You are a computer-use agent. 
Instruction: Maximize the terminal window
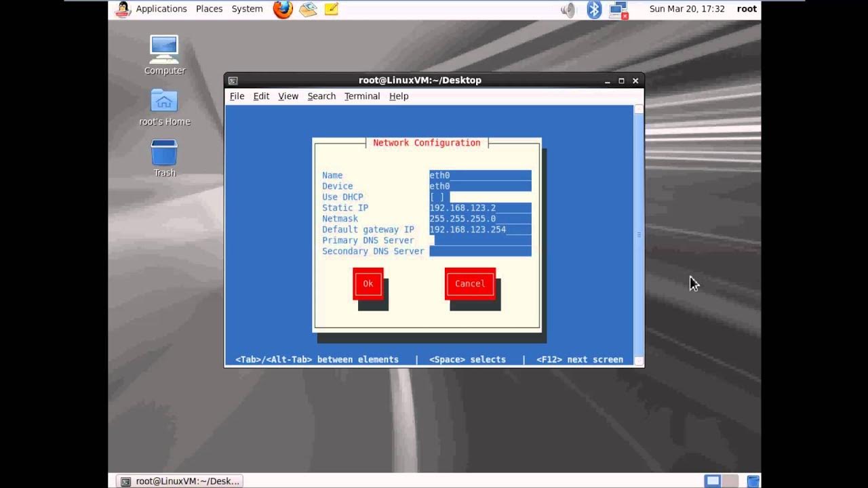[x=621, y=81]
